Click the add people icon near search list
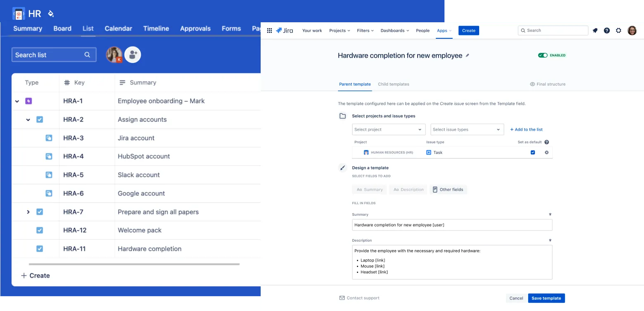Viewport: 644px width, 311px height. coord(133,54)
